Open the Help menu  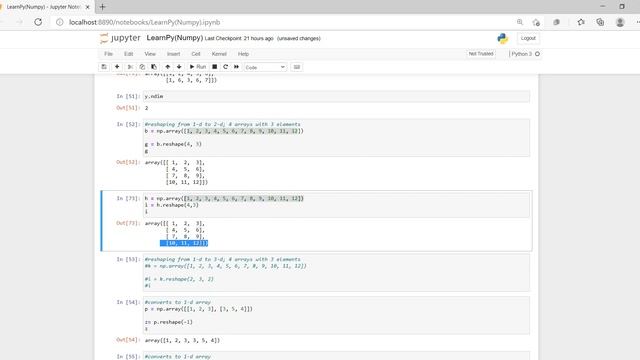point(243,54)
